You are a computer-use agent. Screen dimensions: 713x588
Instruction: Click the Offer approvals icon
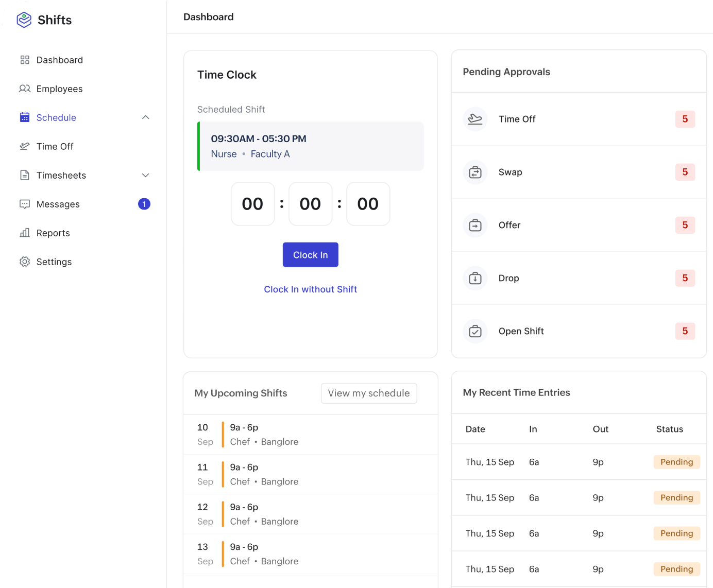click(x=475, y=225)
